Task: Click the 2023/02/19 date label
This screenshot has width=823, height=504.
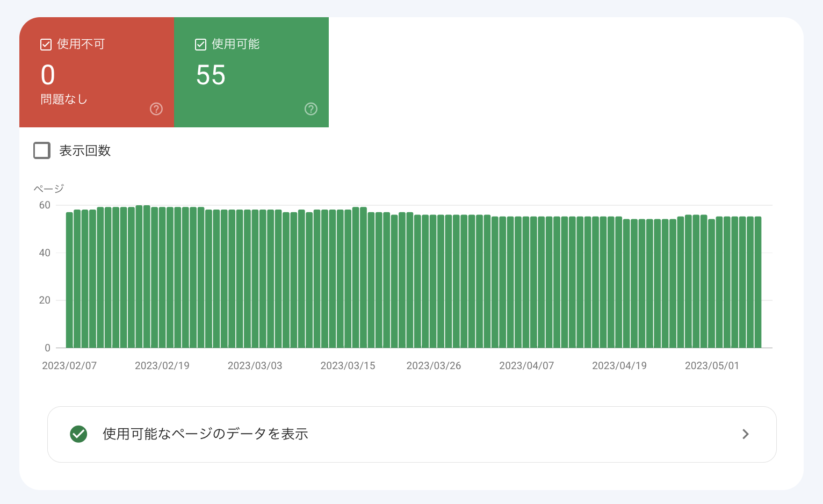Action: pyautogui.click(x=162, y=365)
